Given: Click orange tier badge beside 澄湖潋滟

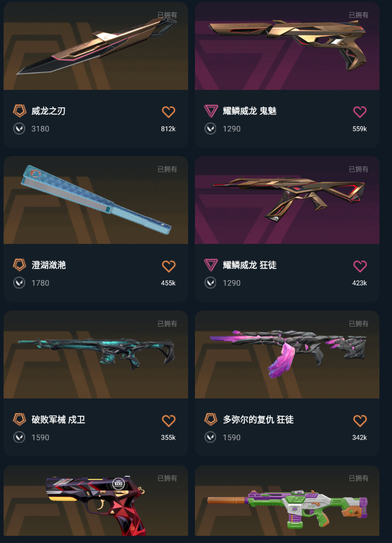Looking at the screenshot, I should [x=19, y=265].
